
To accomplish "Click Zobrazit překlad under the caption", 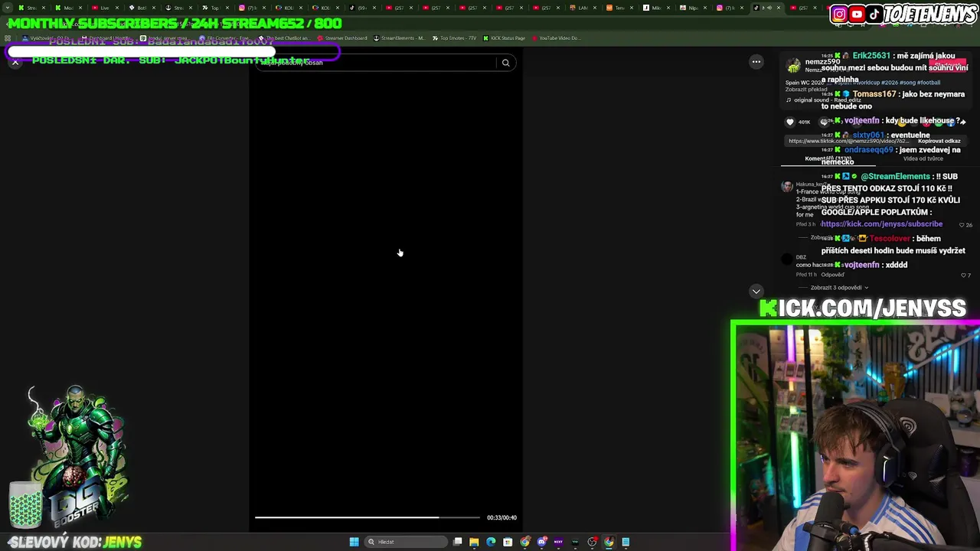I will tap(805, 90).
